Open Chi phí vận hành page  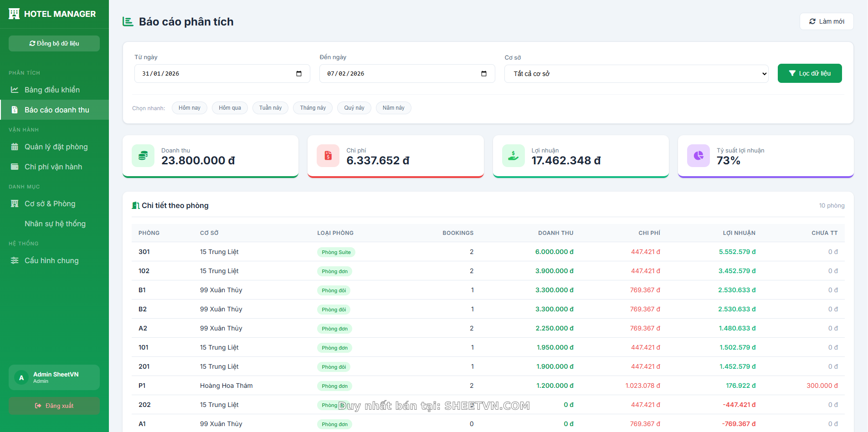pos(53,167)
